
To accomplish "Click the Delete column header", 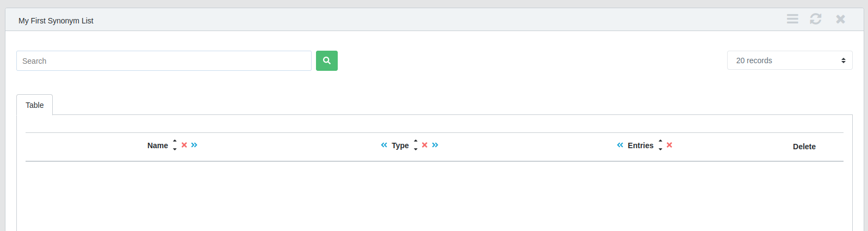I will tap(804, 147).
